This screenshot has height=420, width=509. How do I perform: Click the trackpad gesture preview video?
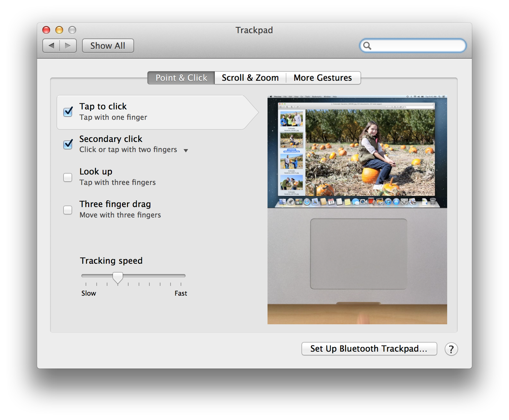(357, 210)
